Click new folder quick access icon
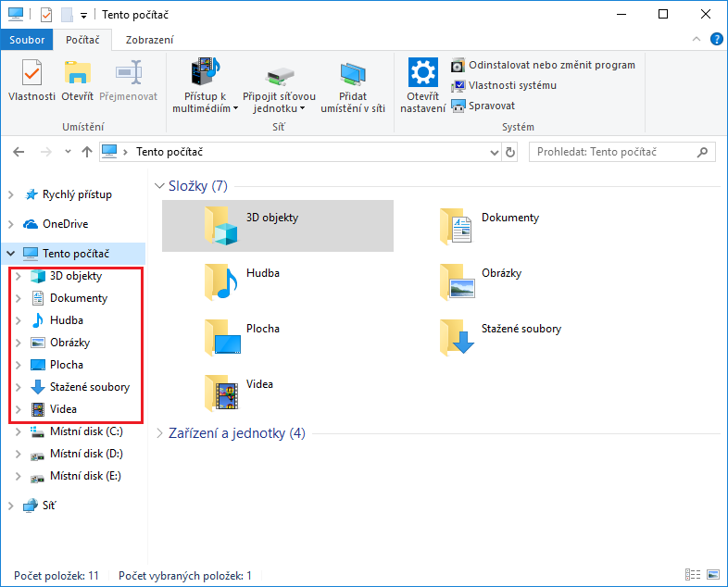Viewport: 728px width, 587px height. pos(67,15)
